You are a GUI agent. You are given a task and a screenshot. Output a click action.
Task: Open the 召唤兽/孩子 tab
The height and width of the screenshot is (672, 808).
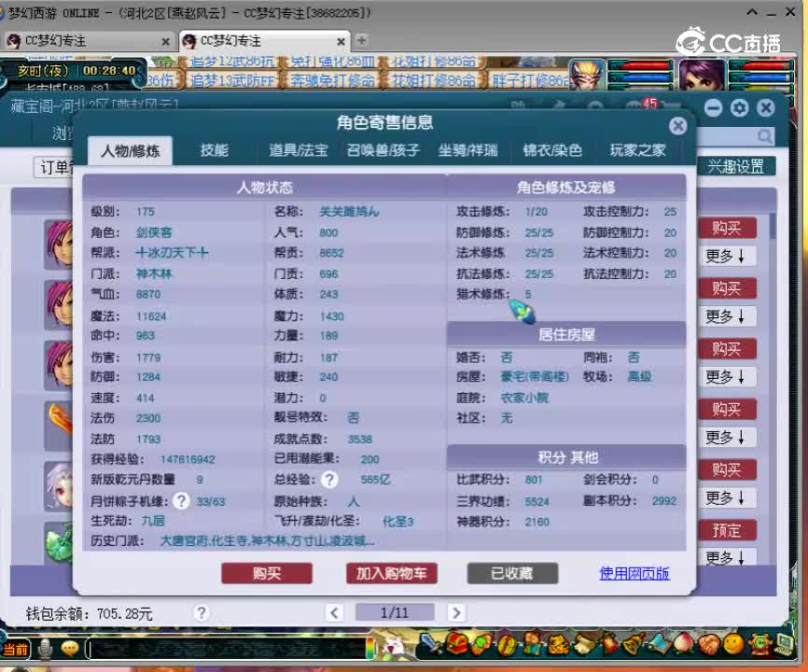(x=383, y=150)
